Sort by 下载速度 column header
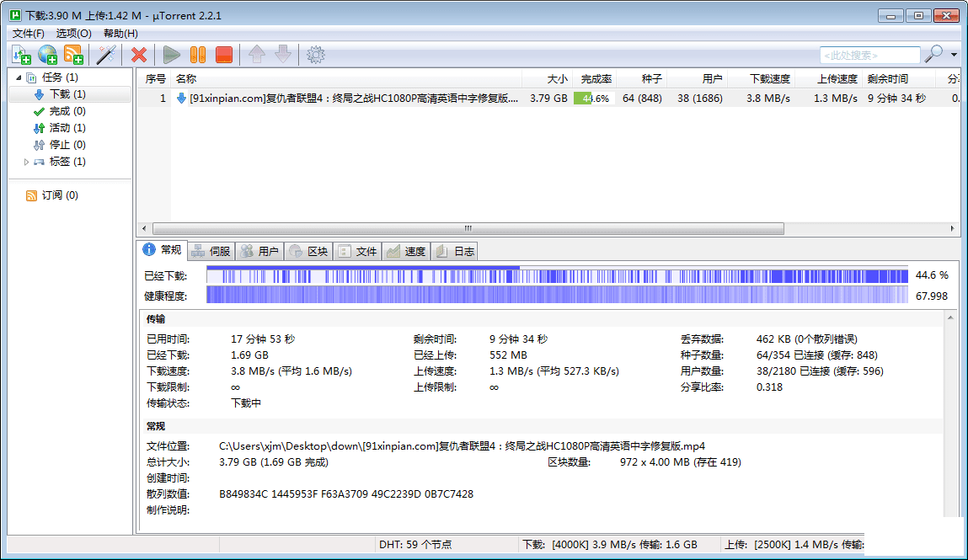 click(x=762, y=79)
